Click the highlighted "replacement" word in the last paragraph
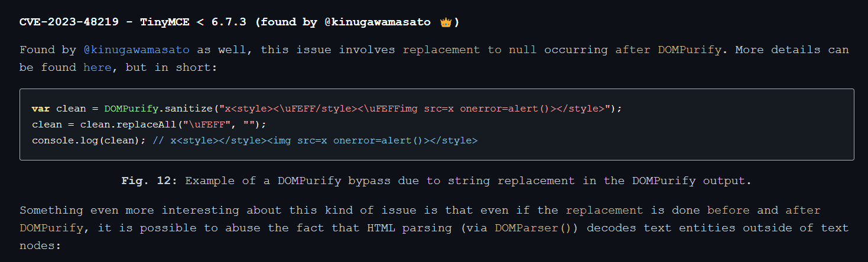The width and height of the screenshot is (868, 262). (x=604, y=210)
